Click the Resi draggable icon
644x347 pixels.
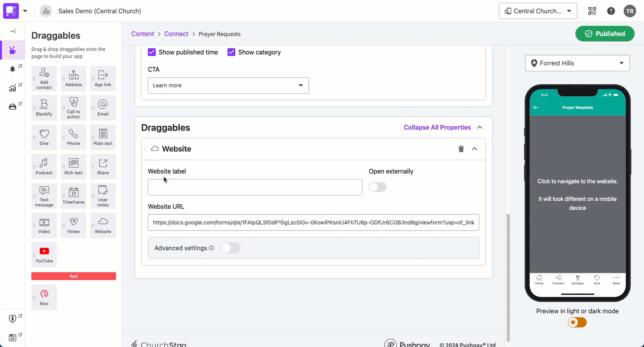click(44, 297)
